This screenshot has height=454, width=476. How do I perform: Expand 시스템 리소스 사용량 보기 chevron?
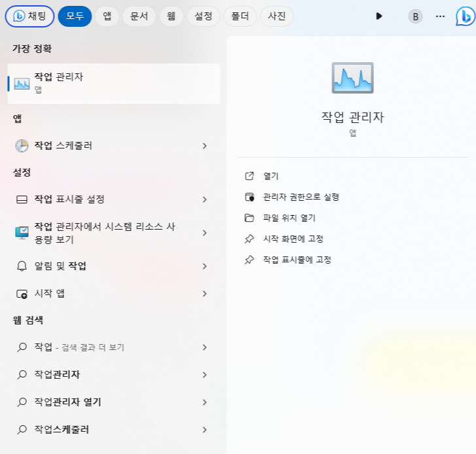205,233
